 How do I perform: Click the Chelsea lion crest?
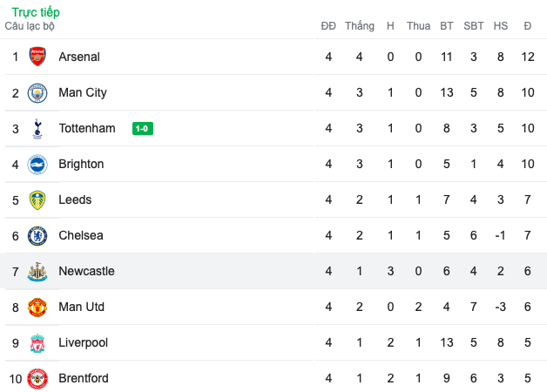click(x=37, y=236)
